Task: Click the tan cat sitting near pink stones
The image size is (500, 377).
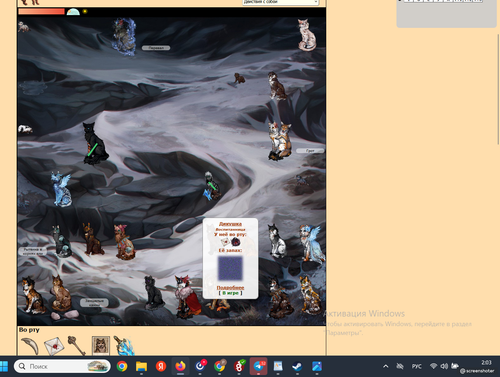Action: pyautogui.click(x=61, y=294)
